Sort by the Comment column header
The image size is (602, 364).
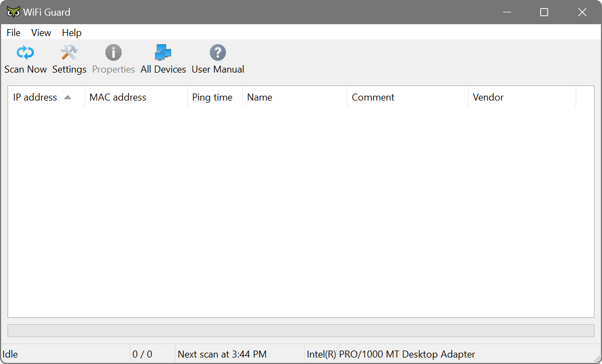pos(408,97)
